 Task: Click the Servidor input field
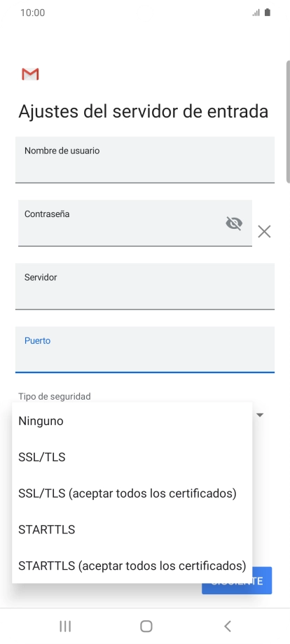pyautogui.click(x=145, y=286)
